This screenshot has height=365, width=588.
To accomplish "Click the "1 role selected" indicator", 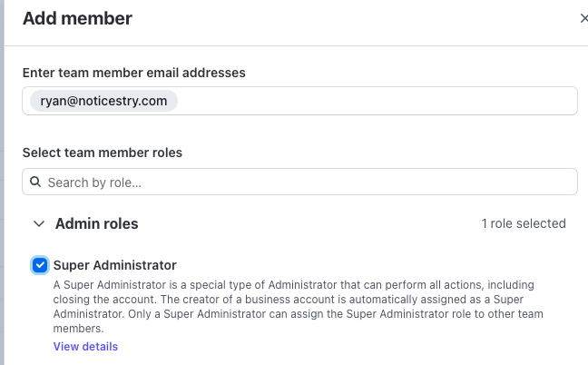I will [524, 223].
